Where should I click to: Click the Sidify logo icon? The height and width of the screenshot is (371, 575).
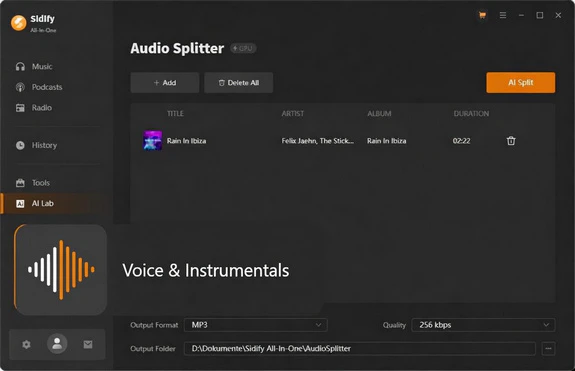[x=18, y=23]
